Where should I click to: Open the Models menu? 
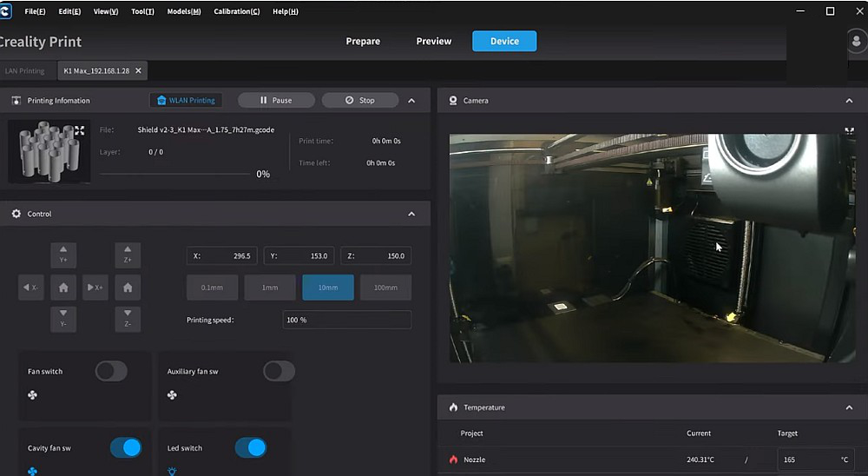click(x=184, y=11)
